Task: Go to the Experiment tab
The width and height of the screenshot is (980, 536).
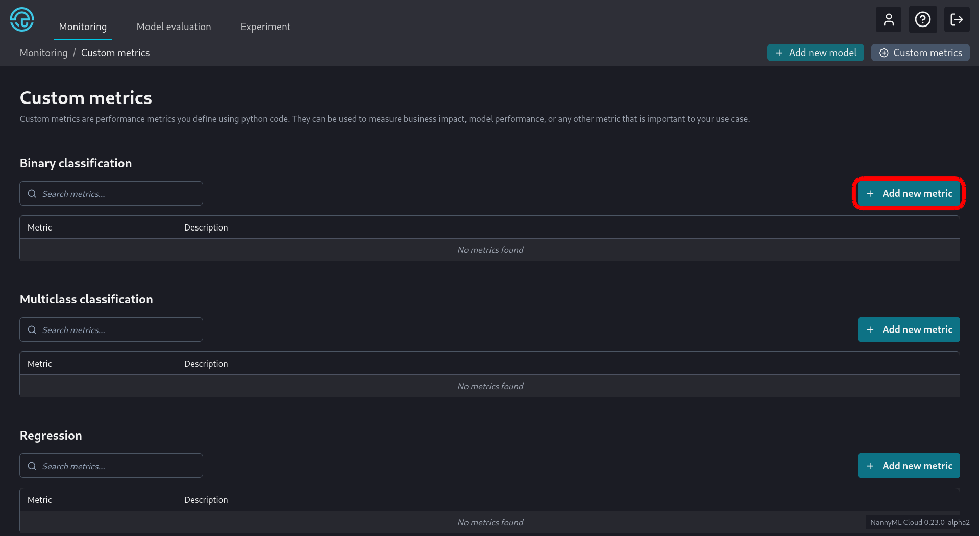Action: (x=265, y=27)
